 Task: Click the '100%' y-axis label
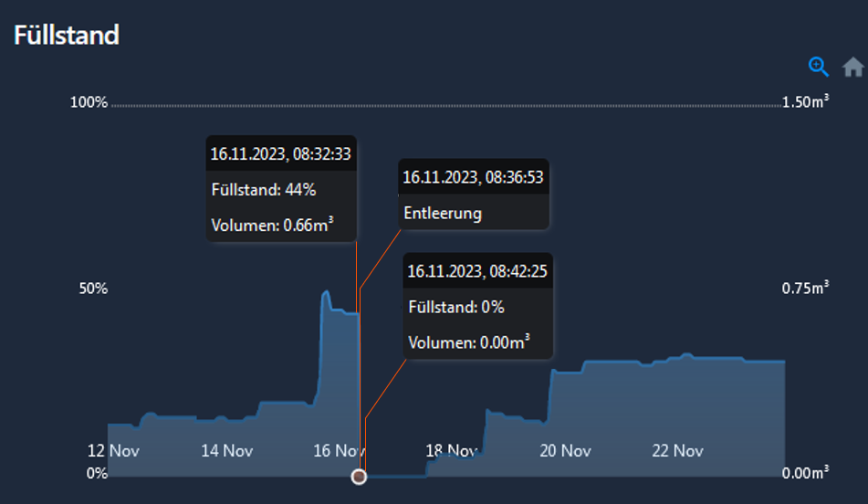click(x=89, y=102)
